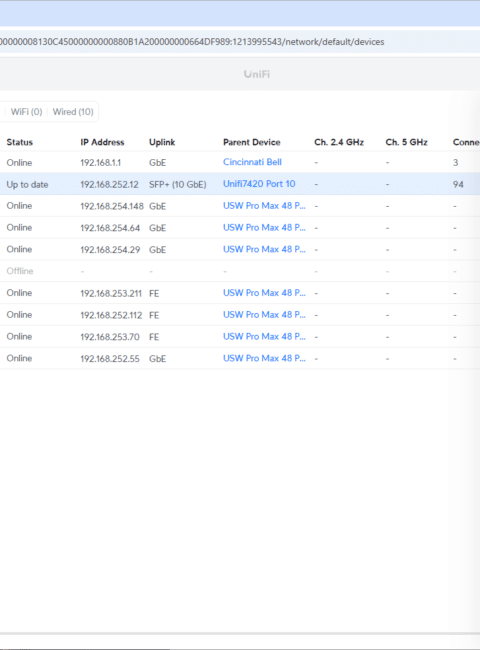Switch to the Wired (10) filter tab
The image size is (480, 650).
tap(73, 112)
